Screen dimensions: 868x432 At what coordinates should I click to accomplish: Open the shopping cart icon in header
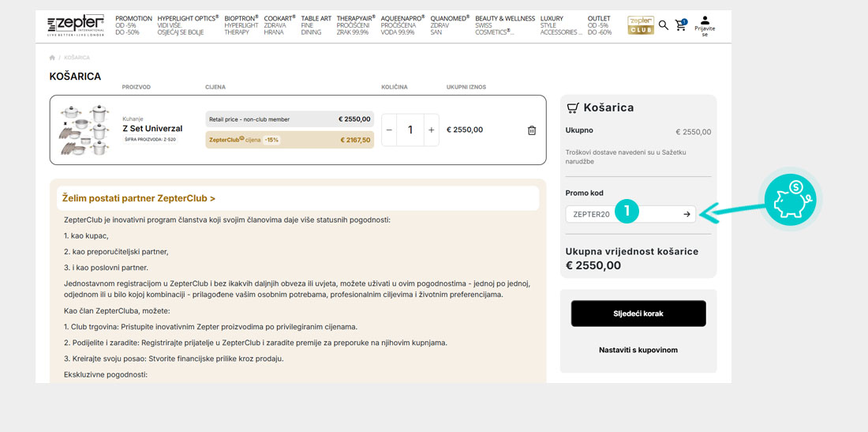click(x=680, y=25)
